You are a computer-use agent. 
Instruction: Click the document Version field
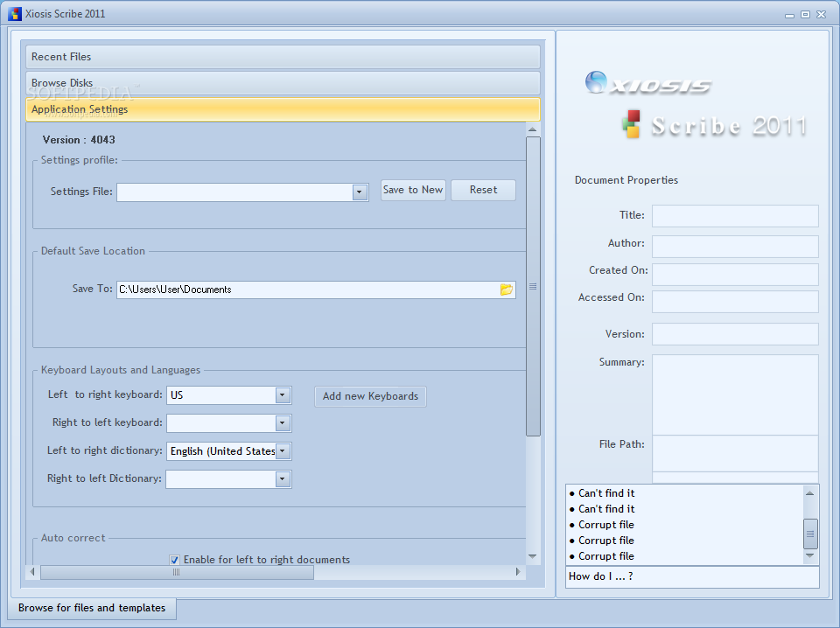coord(735,334)
